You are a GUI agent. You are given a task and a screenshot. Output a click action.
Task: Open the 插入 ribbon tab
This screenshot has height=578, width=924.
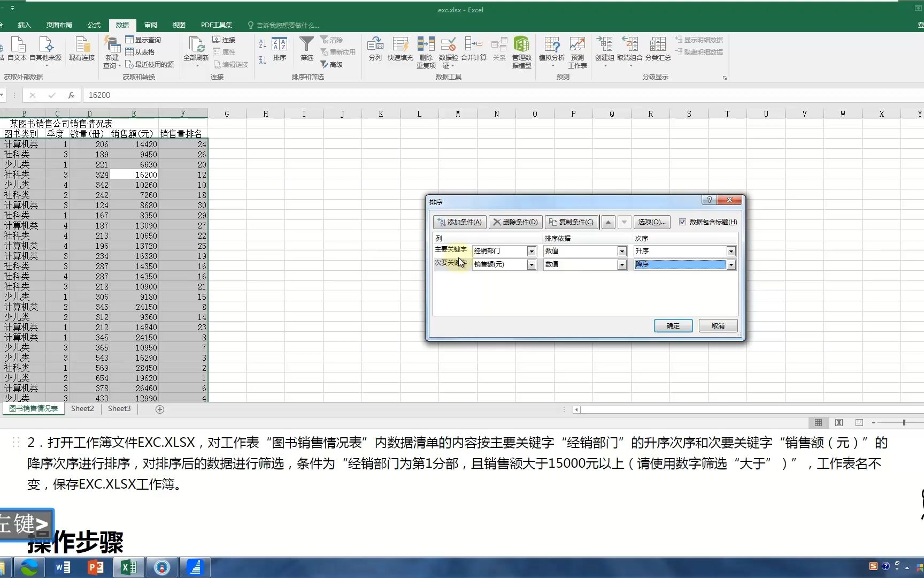(24, 25)
